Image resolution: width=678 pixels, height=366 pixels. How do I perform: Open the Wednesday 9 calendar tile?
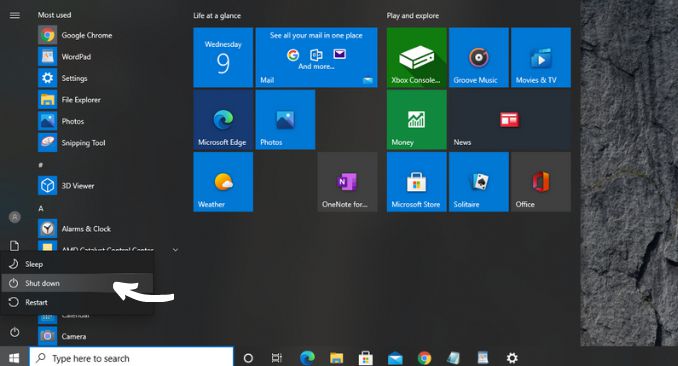point(223,58)
